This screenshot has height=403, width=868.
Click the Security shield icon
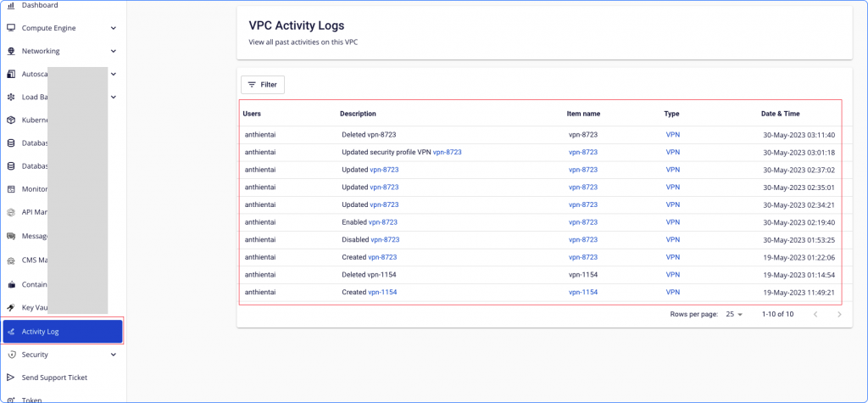click(11, 355)
